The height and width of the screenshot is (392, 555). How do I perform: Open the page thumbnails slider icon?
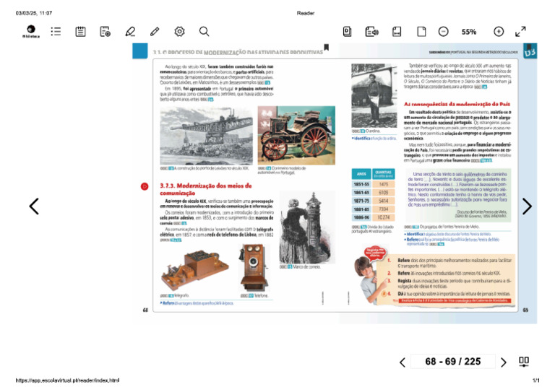[x=524, y=362]
